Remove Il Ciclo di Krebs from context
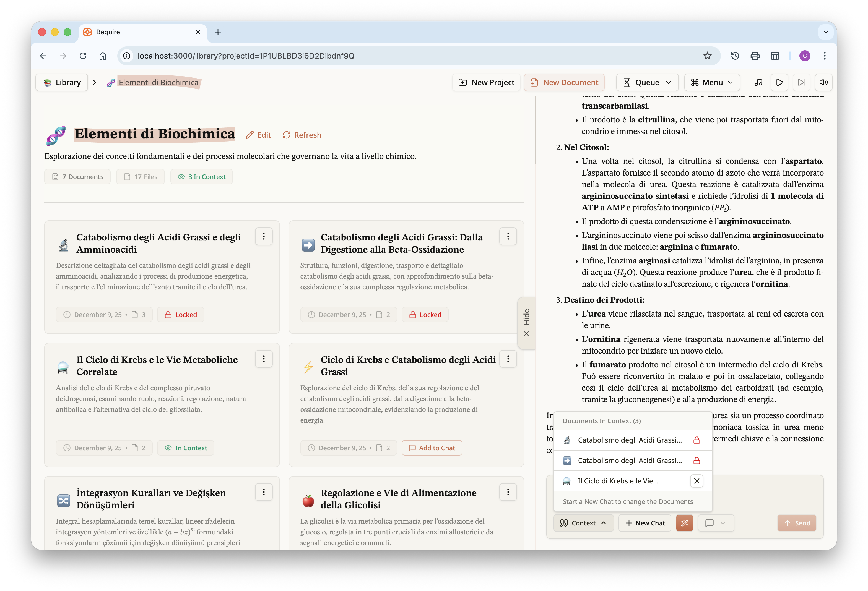The image size is (868, 591). pyautogui.click(x=696, y=481)
